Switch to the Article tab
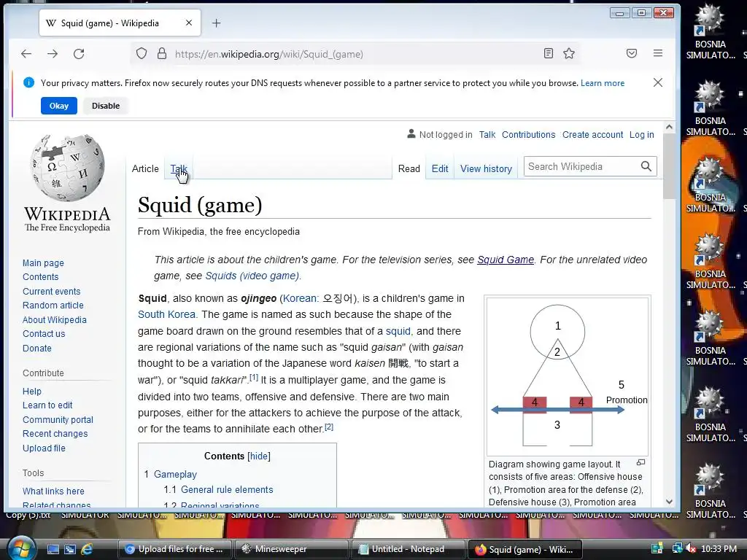 [x=145, y=168]
